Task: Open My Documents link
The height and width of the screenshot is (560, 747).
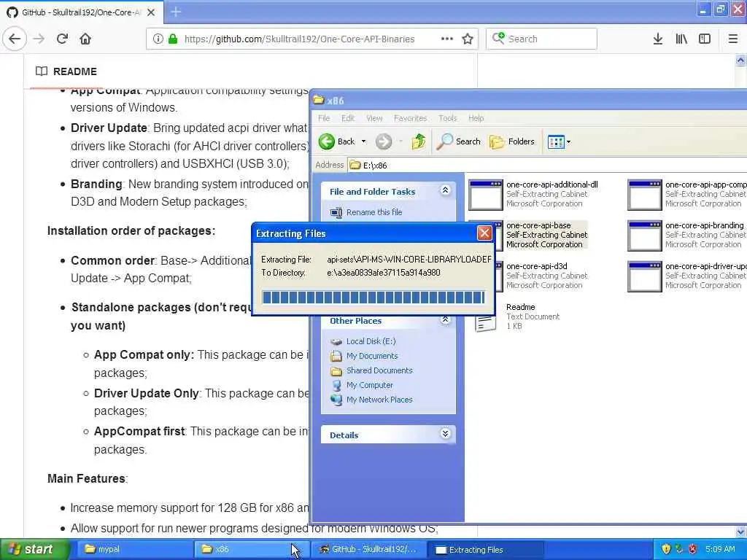Action: 372,356
